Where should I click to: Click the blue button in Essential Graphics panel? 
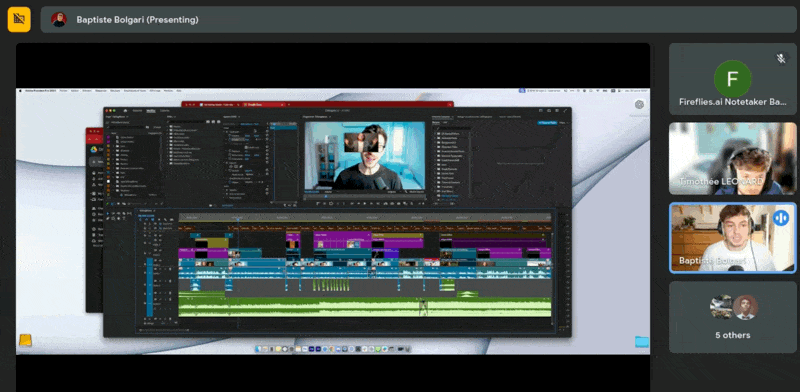point(547,122)
